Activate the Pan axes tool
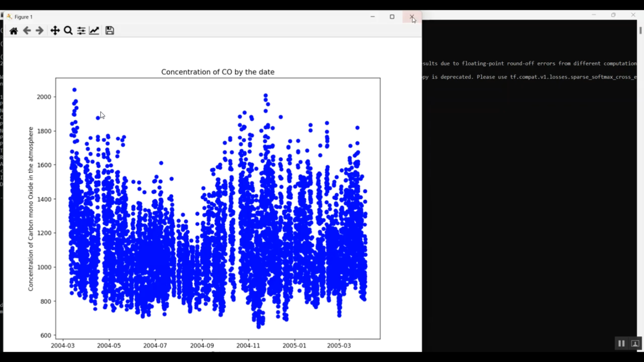Image resolution: width=644 pixels, height=362 pixels. click(55, 31)
